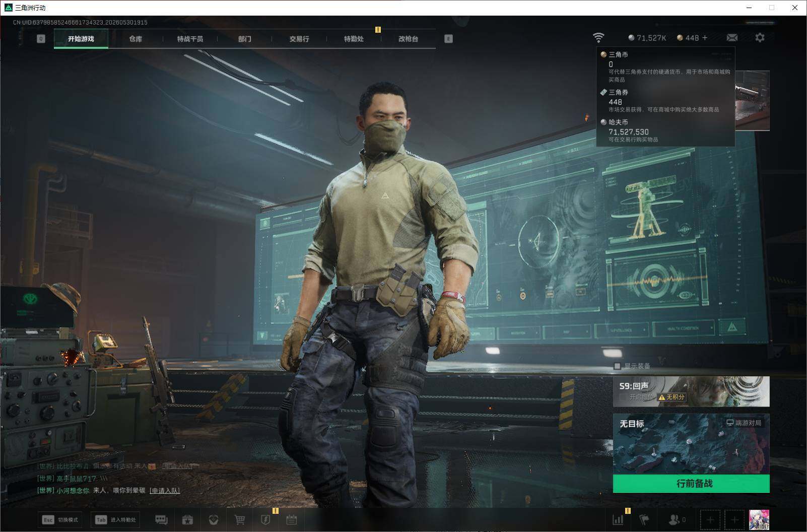This screenshot has width=807, height=532.
Task: Open the mail envelope icon
Action: pyautogui.click(x=732, y=38)
